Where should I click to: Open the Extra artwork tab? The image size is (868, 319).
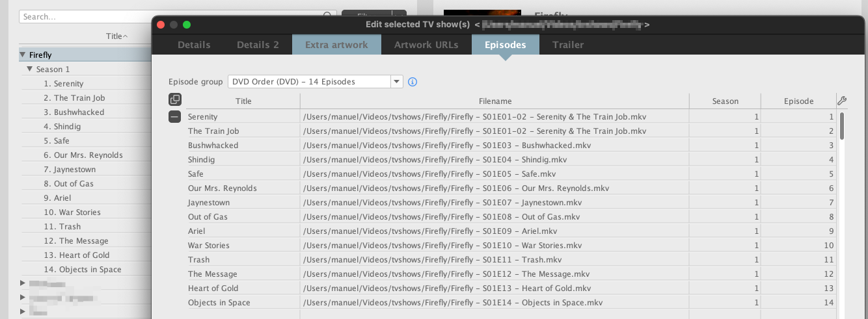pos(336,45)
